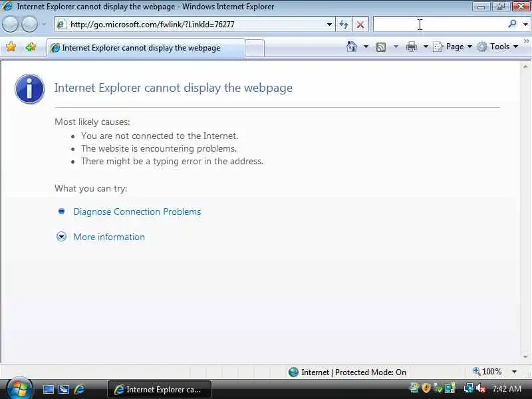Image resolution: width=532 pixels, height=399 pixels.
Task: Click the Diagnose Connection Problems link
Action: (x=137, y=211)
